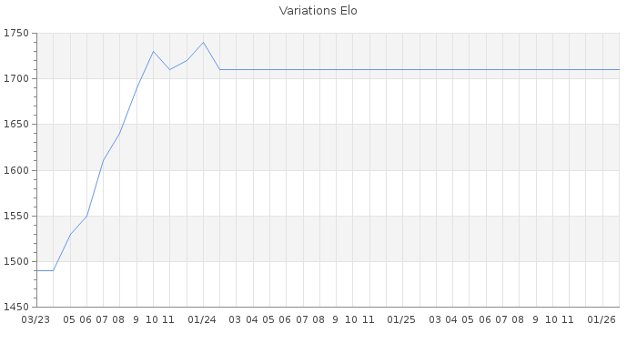
Task: Click the highest peak of the line at 1740
Action: [203, 42]
